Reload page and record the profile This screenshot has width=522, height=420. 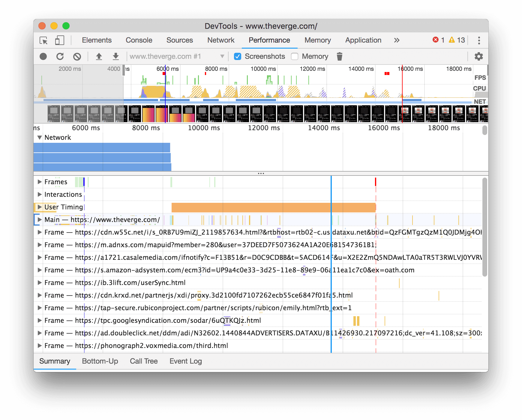click(x=60, y=56)
